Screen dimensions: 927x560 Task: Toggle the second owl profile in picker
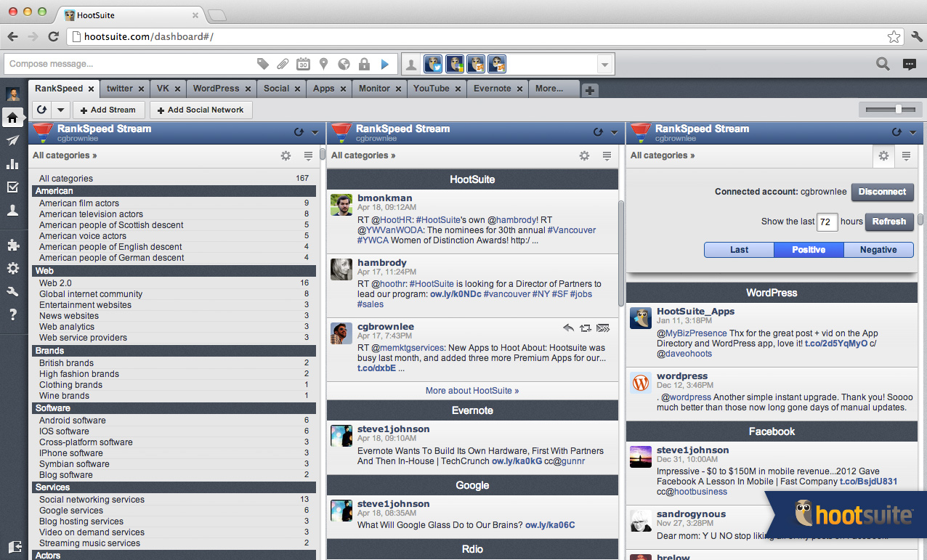click(x=455, y=64)
